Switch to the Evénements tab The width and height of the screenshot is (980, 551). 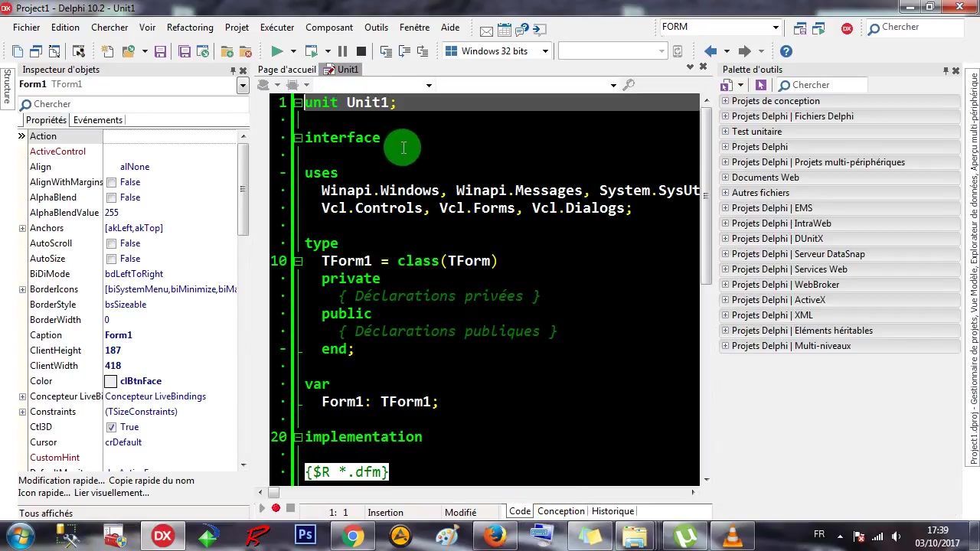click(x=97, y=120)
